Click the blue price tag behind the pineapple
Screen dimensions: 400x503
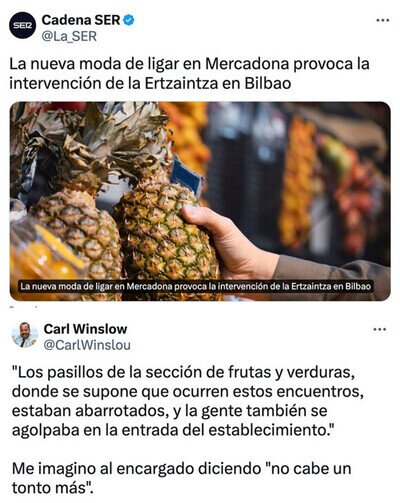pos(187,177)
